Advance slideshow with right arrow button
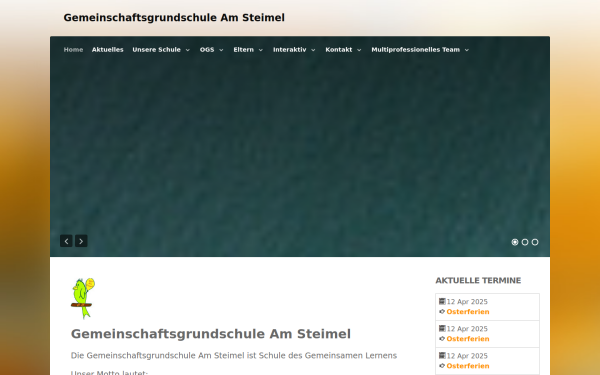Image resolution: width=600 pixels, height=375 pixels. coord(81,241)
